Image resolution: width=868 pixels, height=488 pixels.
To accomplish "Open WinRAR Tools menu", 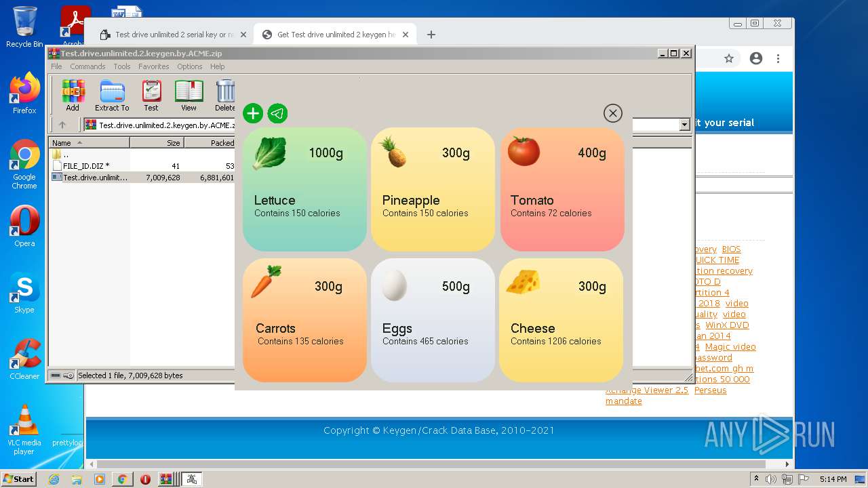I will pos(122,66).
